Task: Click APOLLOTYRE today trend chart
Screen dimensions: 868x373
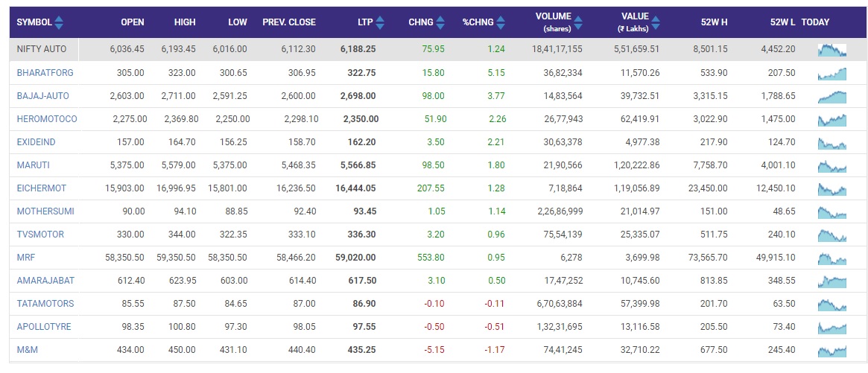Action: coord(831,327)
